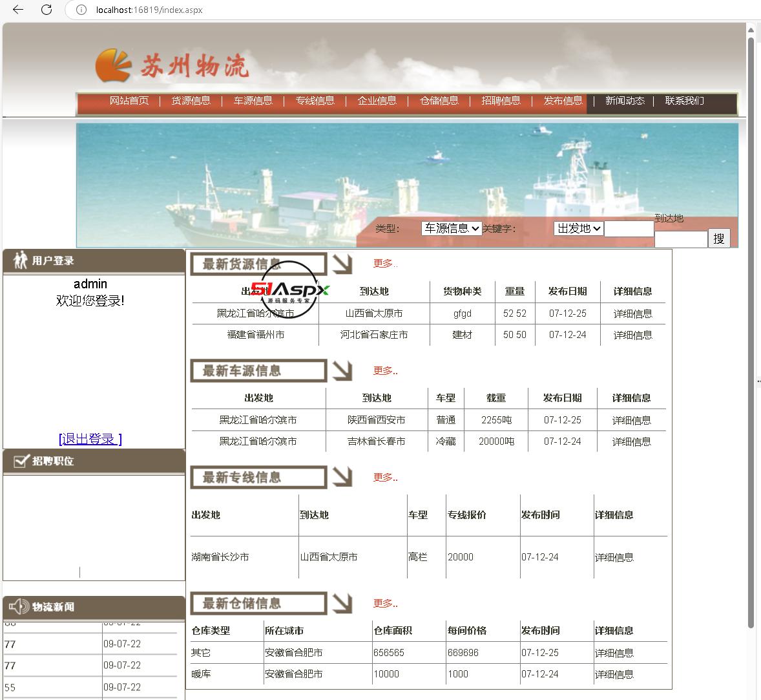This screenshot has height=700, width=761.
Task: Click the 用户登录 people icon
Action: click(x=20, y=260)
